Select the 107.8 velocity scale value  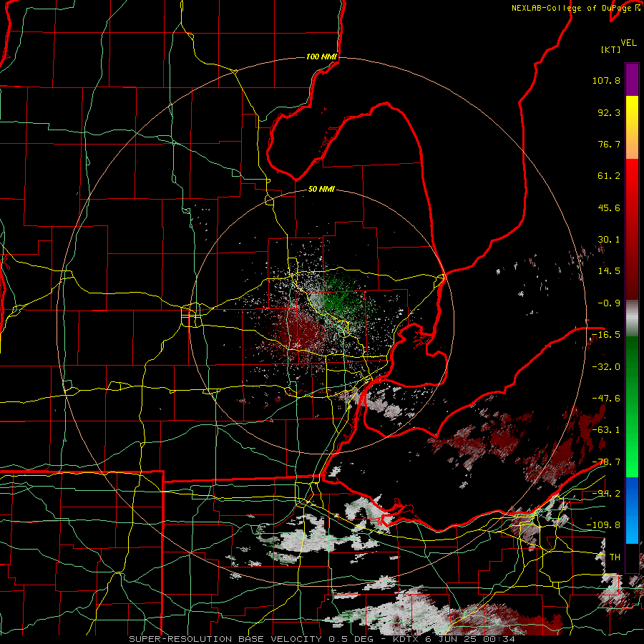[x=606, y=80]
